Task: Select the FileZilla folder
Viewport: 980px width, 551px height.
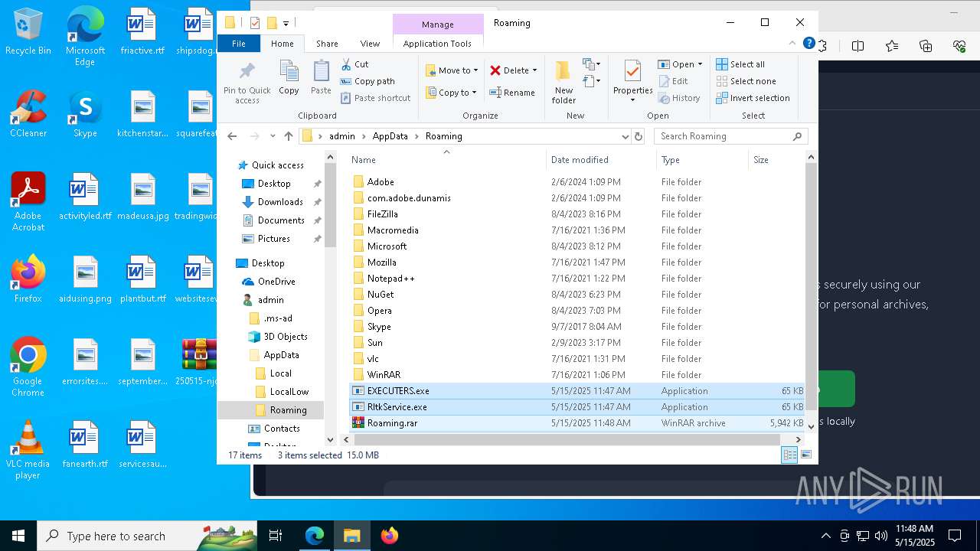Action: pyautogui.click(x=382, y=214)
